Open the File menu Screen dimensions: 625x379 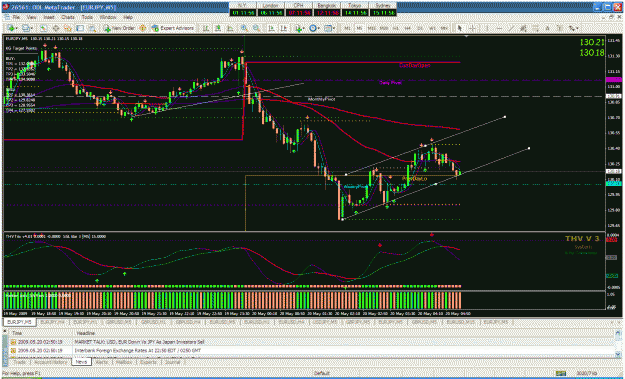tap(16, 18)
